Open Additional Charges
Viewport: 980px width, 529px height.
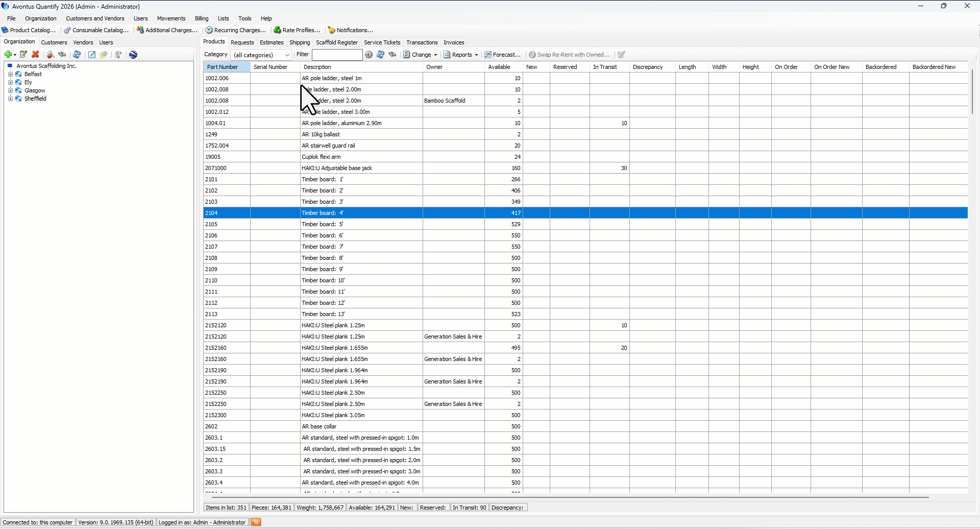pos(167,30)
